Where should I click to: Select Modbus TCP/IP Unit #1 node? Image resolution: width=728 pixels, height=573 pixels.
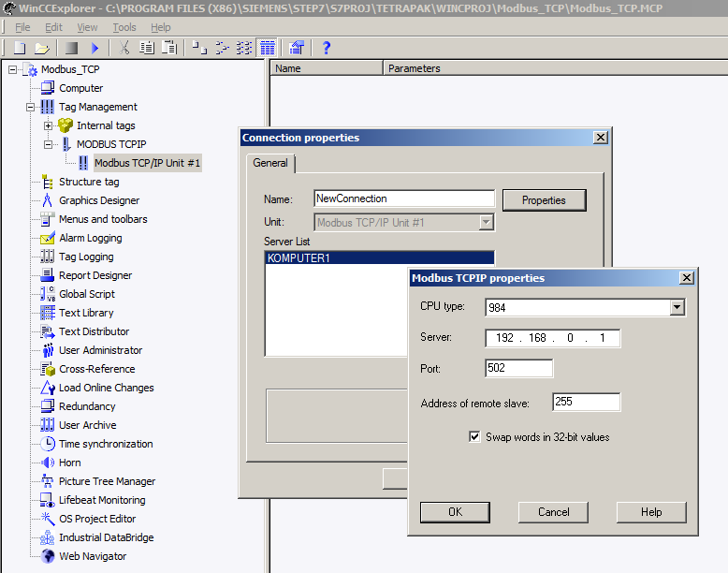point(147,163)
